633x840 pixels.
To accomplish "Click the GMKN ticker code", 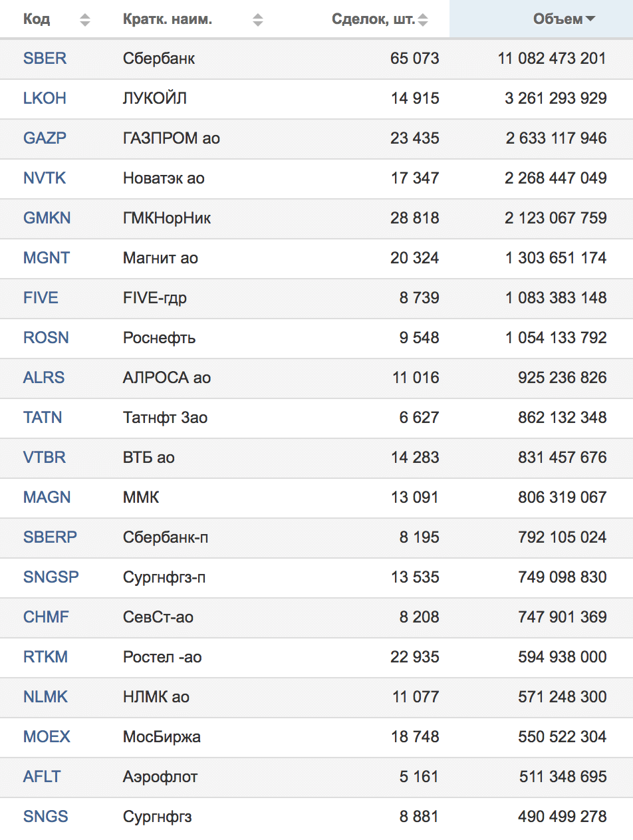I will click(x=47, y=218).
